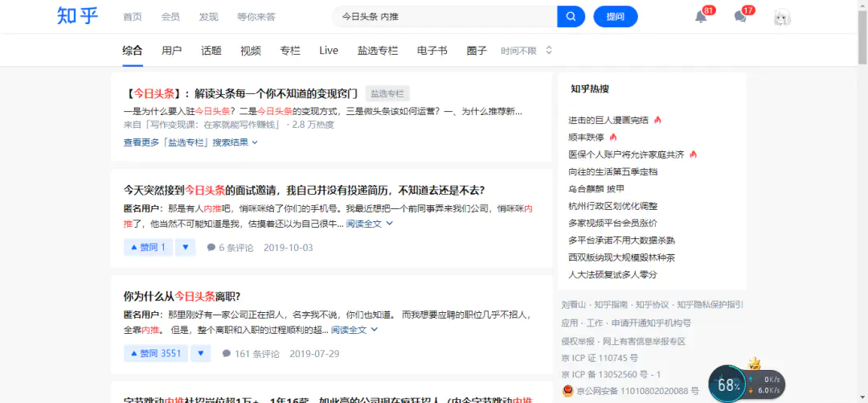868x403 pixels.
Task: Open hot search 进击的巨人漫画完结
Action: coord(608,120)
